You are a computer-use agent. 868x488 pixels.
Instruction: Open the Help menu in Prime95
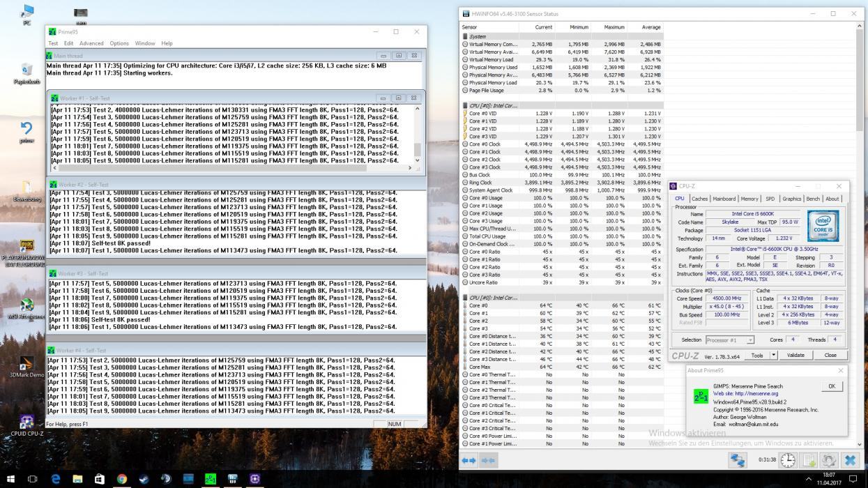(167, 43)
